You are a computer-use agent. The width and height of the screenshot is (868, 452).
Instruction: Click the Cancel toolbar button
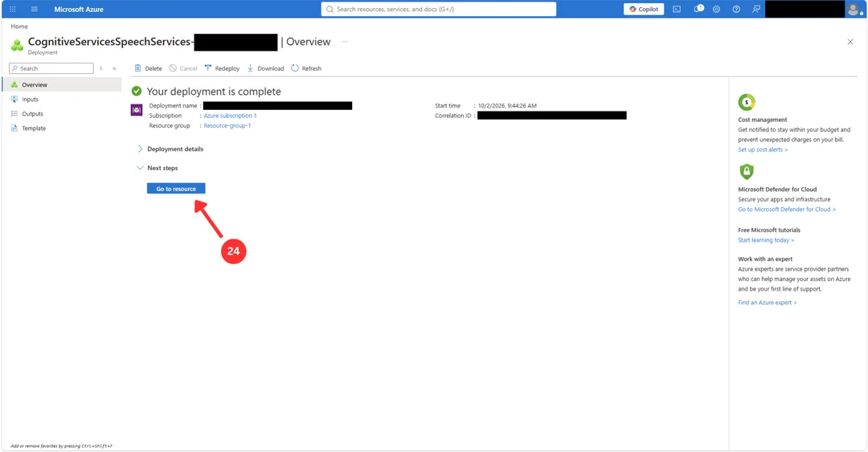point(183,68)
